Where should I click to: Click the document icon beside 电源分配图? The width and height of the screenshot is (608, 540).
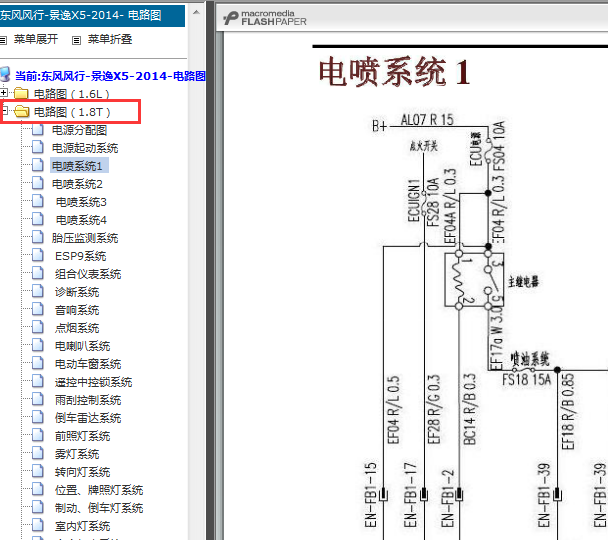[x=38, y=129]
